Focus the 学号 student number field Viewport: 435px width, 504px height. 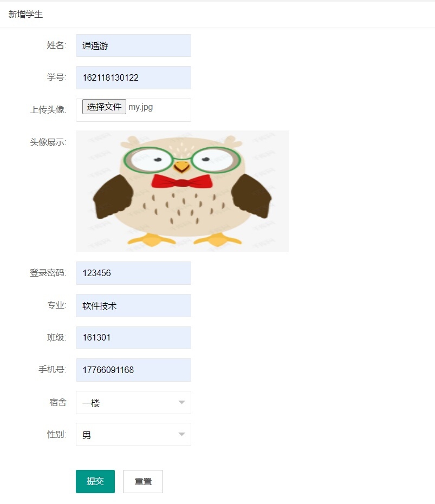133,77
